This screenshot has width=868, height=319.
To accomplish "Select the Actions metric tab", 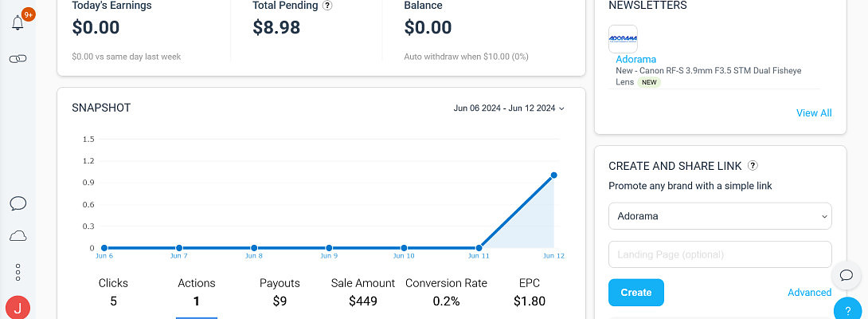I will coord(196,292).
